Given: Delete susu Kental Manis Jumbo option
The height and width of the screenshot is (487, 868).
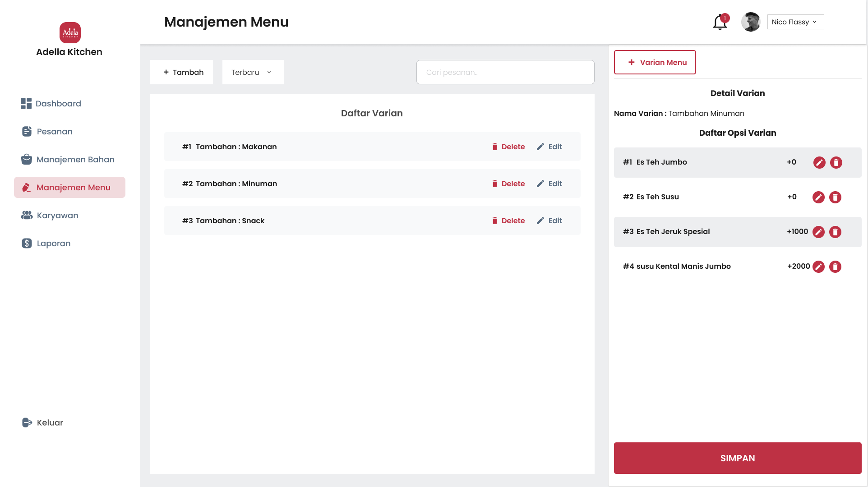Looking at the screenshot, I should (835, 266).
